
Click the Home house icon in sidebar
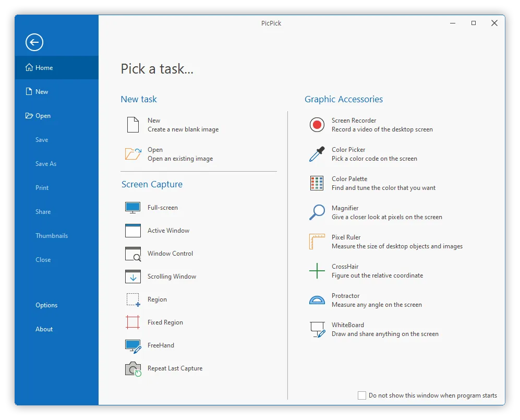[29, 67]
